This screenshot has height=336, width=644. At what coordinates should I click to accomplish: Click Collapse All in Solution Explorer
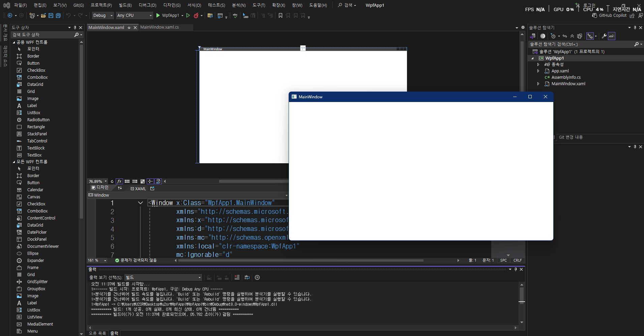pos(572,36)
